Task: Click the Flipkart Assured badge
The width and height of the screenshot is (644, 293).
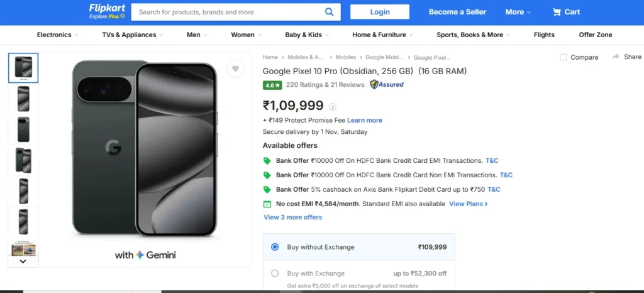Action: coord(387,84)
